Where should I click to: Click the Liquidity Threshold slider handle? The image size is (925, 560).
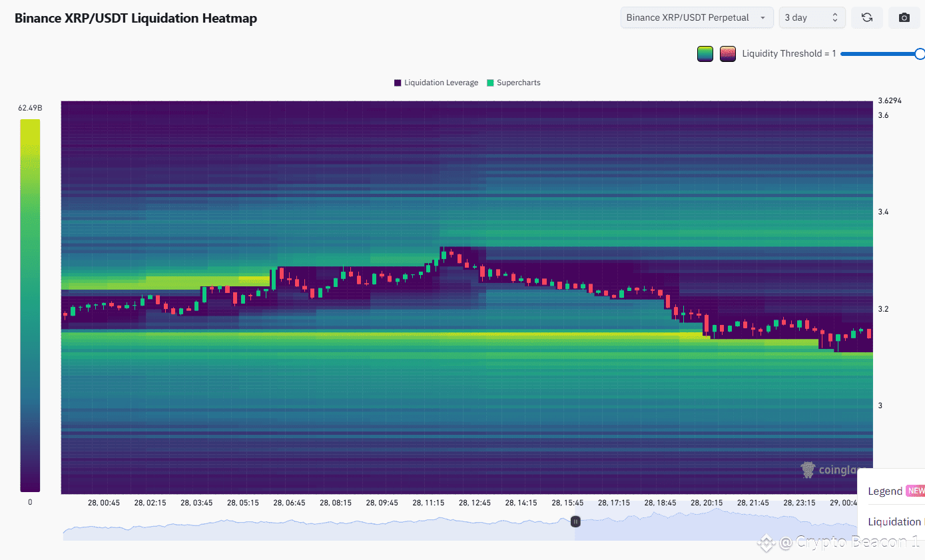pyautogui.click(x=920, y=54)
